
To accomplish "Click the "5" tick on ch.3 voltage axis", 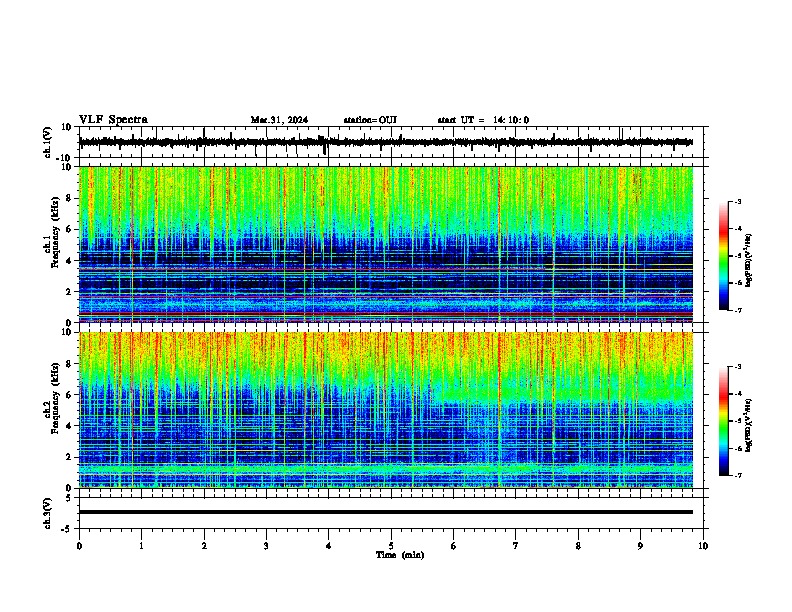I will coord(69,497).
